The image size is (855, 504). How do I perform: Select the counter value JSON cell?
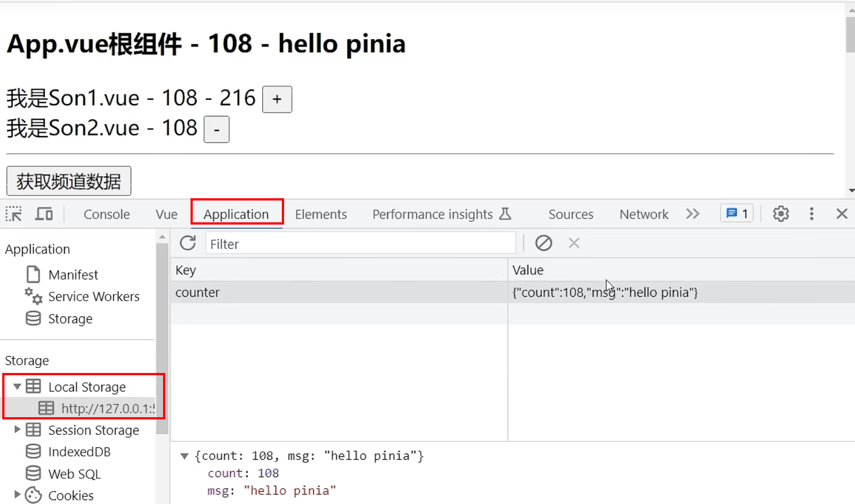pyautogui.click(x=681, y=292)
